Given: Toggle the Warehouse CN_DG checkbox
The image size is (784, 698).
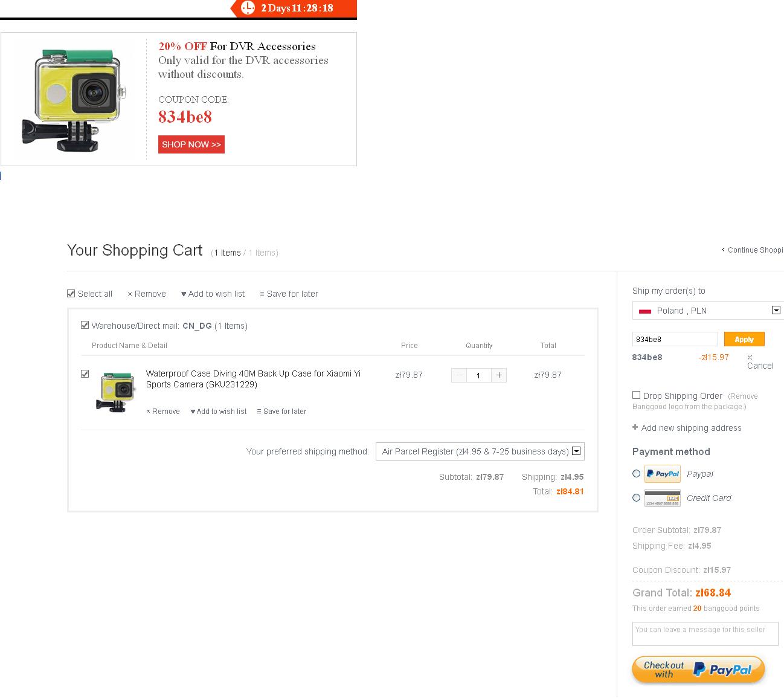Looking at the screenshot, I should coord(85,325).
